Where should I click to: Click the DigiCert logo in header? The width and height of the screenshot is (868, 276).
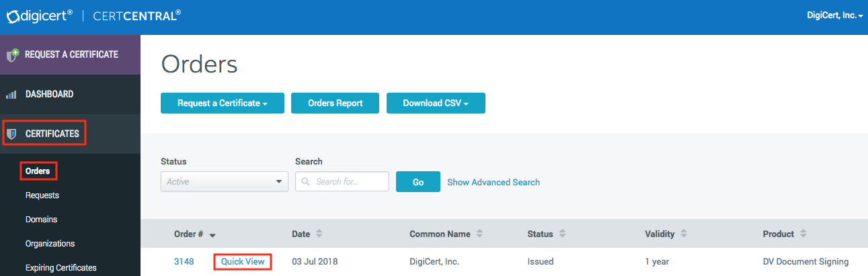tap(39, 15)
